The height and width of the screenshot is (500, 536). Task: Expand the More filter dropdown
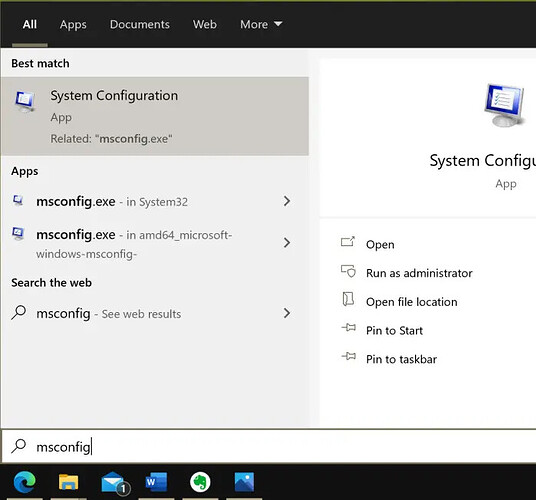click(261, 24)
